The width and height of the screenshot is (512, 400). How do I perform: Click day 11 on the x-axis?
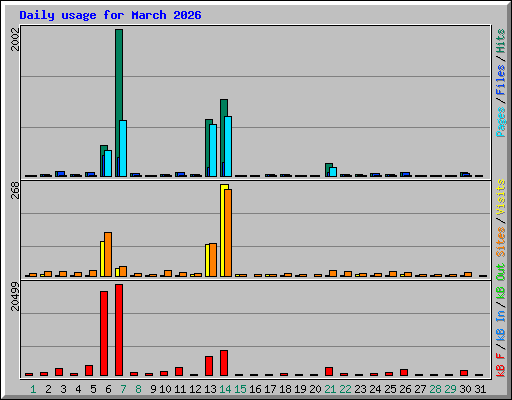(180, 389)
